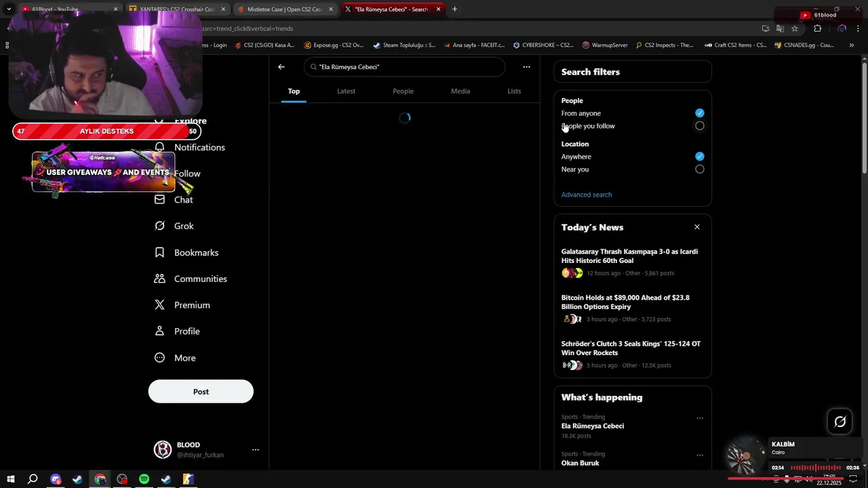Open the WarmupServer bookmark
The image size is (868, 488).
tap(605, 45)
